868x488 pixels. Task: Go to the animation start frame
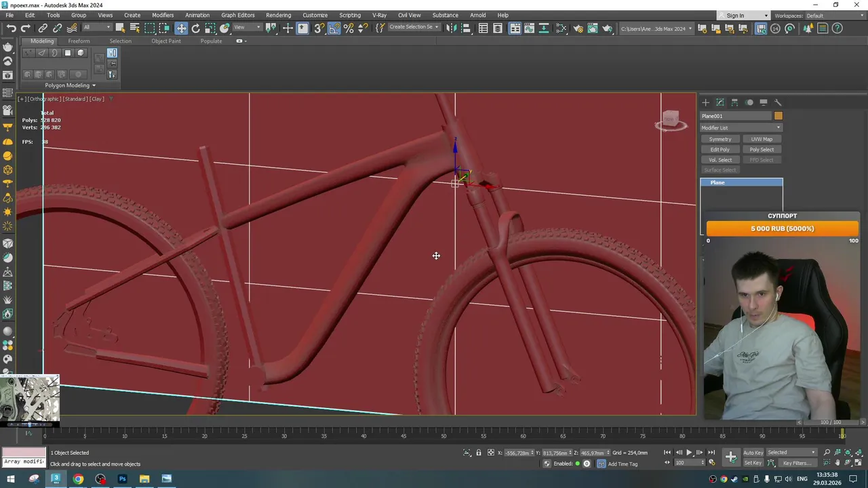667,452
